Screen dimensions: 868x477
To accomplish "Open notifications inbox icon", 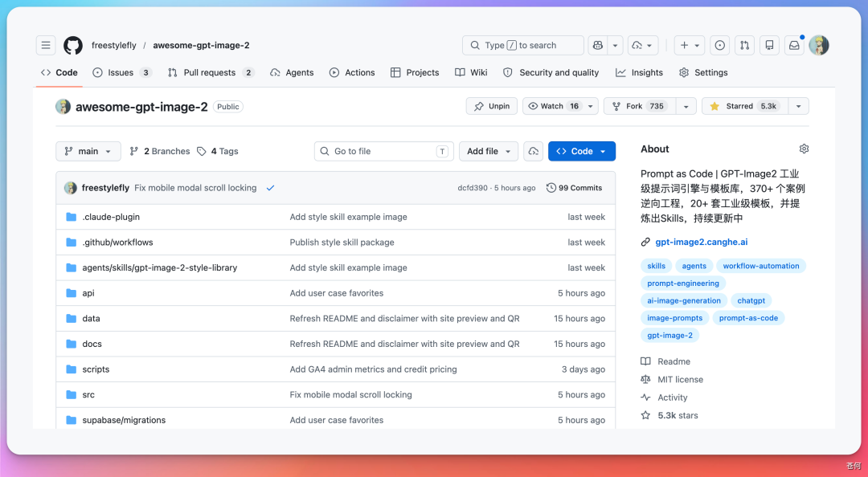I will pyautogui.click(x=794, y=46).
